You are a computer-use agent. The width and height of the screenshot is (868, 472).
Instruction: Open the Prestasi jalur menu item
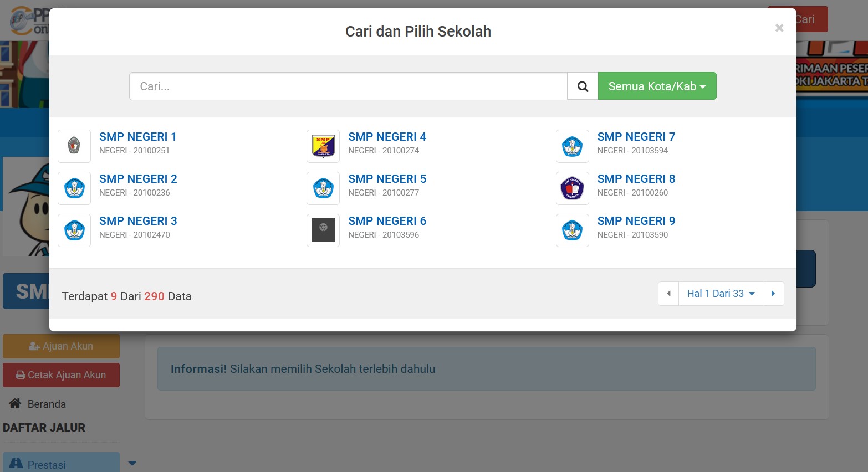(x=47, y=464)
